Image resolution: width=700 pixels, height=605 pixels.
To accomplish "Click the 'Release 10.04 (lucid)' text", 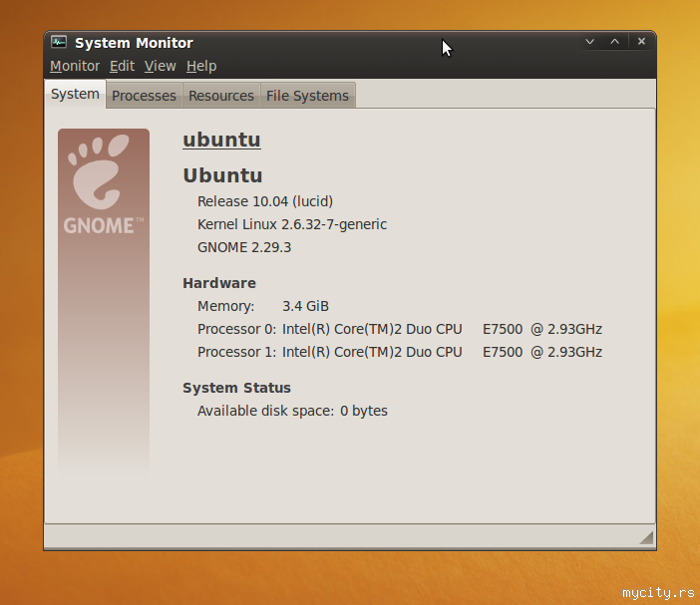I will [x=265, y=201].
